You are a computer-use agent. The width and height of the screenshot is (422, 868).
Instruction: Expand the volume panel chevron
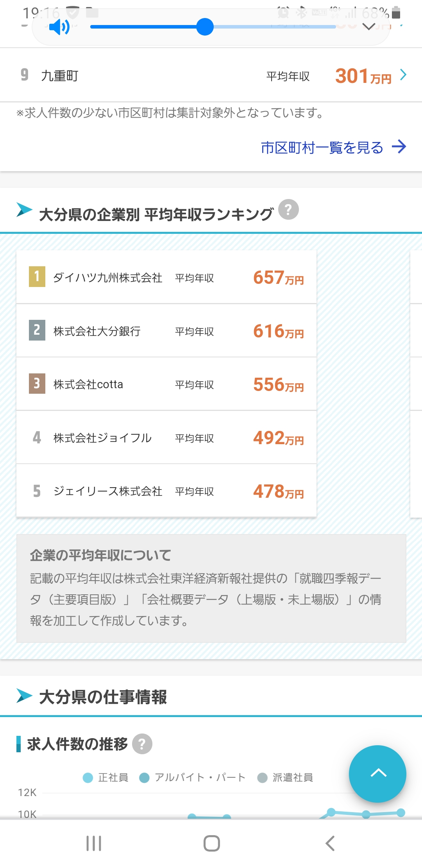(369, 27)
